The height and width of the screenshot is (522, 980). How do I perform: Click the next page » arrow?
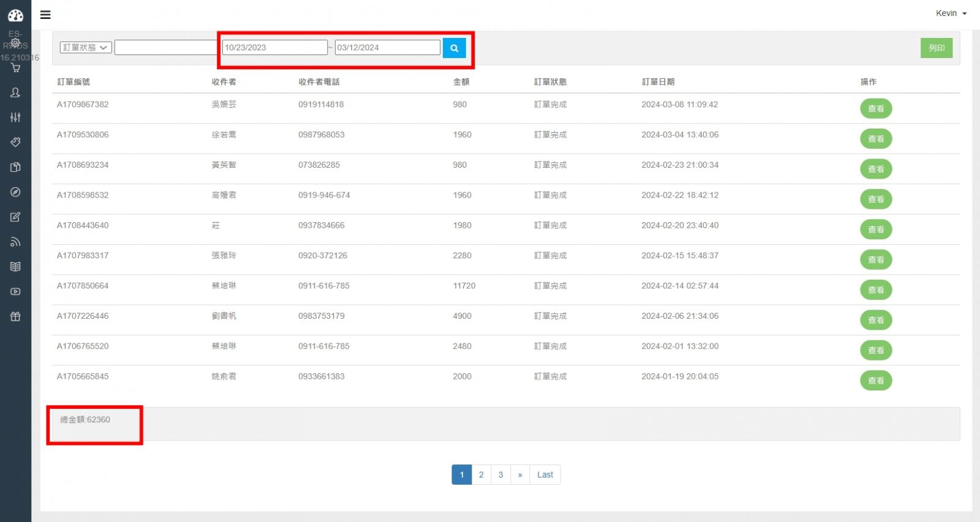point(520,475)
